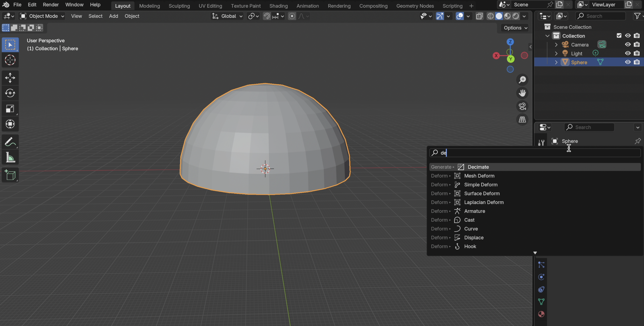Screen dimensions: 644x326
Task: Open the Render menu
Action: pyautogui.click(x=51, y=4)
